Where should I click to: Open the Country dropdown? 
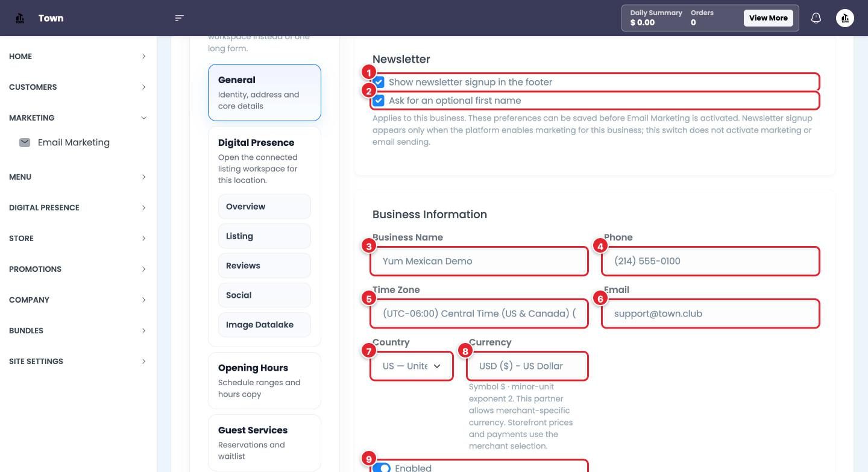click(x=412, y=366)
